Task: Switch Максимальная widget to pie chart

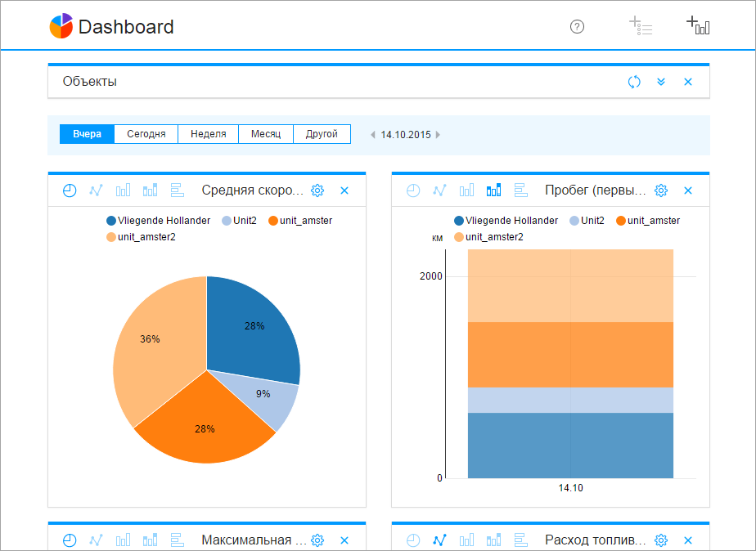Action: coord(70,540)
